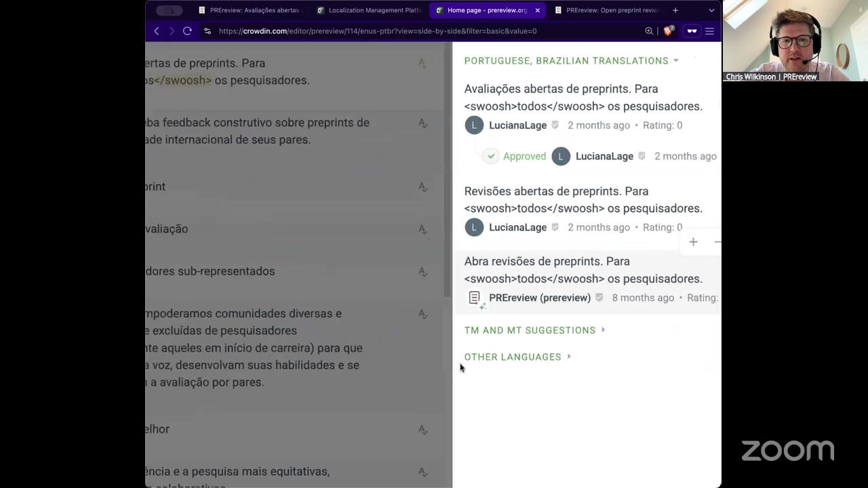This screenshot has height=488, width=868.
Task: Click the LucianaLage username on first translation
Action: pyautogui.click(x=517, y=125)
